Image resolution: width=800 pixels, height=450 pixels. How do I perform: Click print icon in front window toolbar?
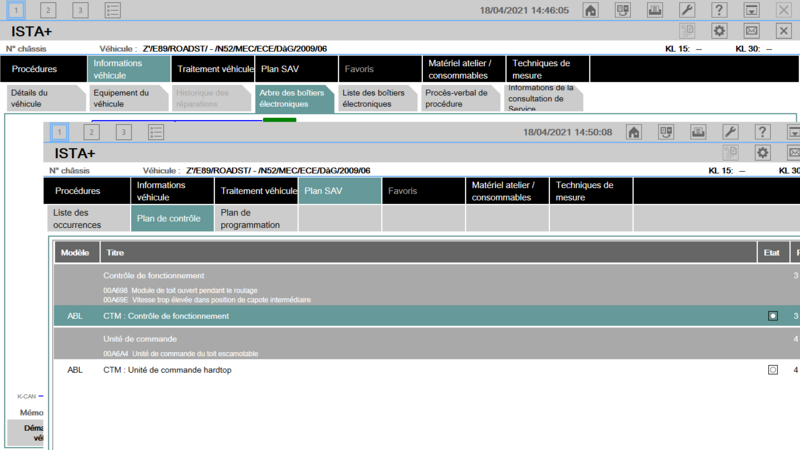pyautogui.click(x=698, y=132)
